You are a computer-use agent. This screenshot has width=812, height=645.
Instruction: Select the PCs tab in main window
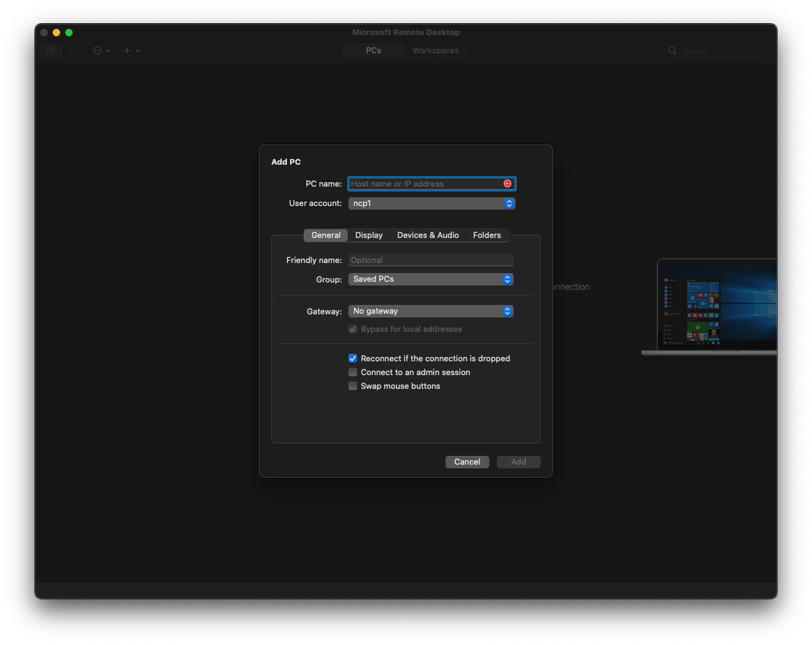coord(373,51)
